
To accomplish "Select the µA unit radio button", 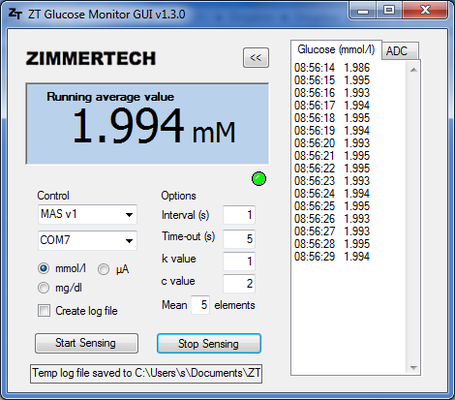I will click(x=103, y=269).
